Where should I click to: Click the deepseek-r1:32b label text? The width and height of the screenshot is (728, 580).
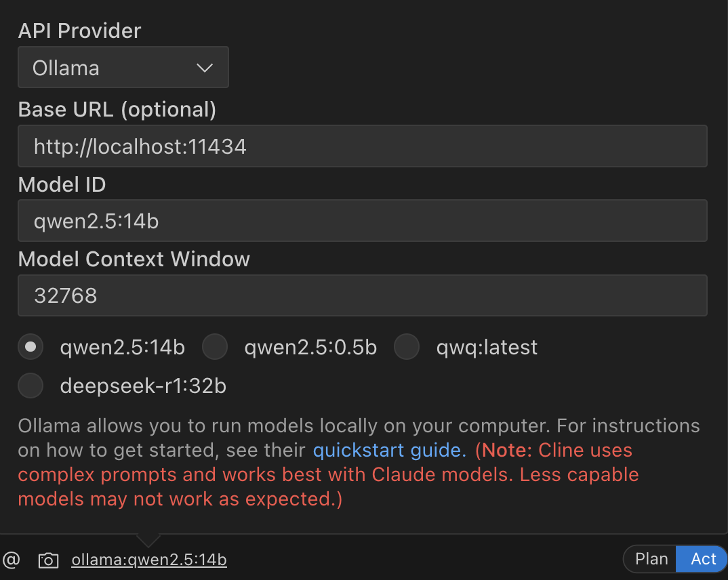pyautogui.click(x=143, y=386)
